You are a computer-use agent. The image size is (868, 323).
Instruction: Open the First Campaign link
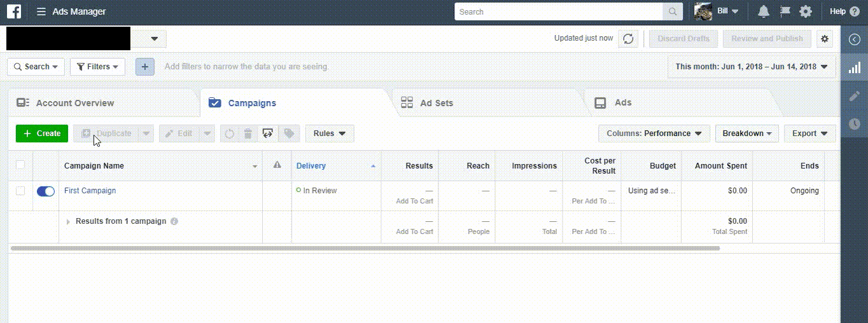tap(90, 191)
